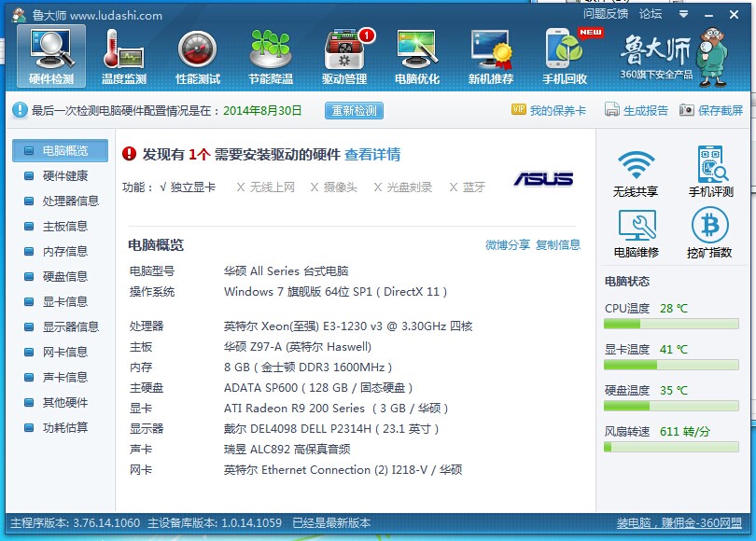This screenshot has width=756, height=541.
Task: Click the printer icon for 生成报告
Action: coord(612,109)
